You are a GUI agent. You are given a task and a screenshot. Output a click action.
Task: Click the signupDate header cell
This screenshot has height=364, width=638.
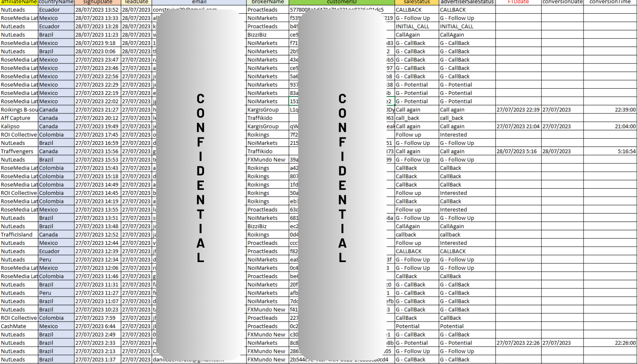click(97, 2)
